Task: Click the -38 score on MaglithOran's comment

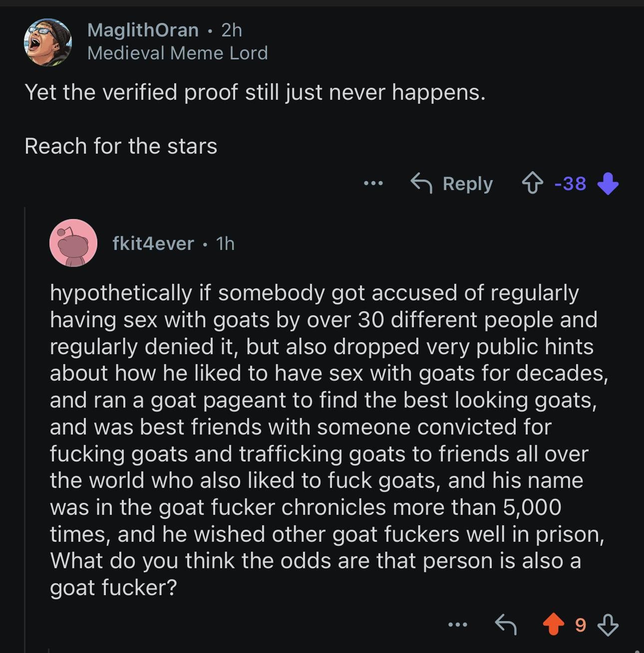Action: (570, 184)
